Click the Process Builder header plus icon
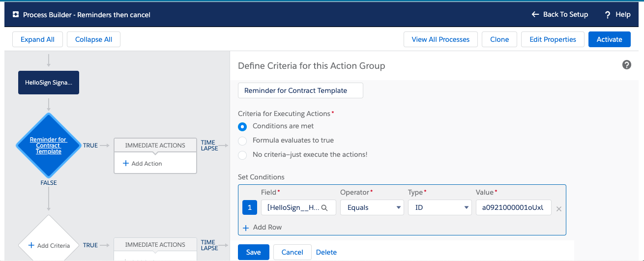The height and width of the screenshot is (261, 644). 16,15
